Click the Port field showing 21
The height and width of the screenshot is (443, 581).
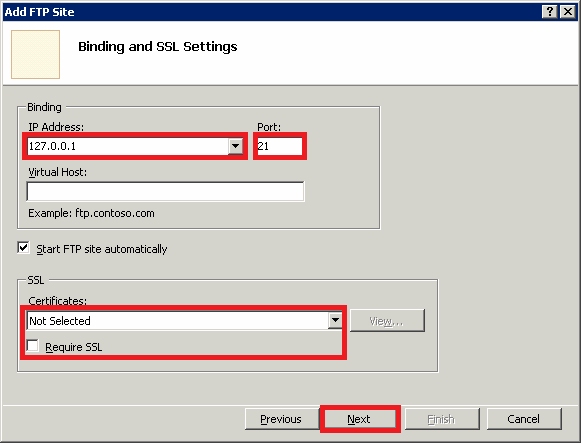280,146
